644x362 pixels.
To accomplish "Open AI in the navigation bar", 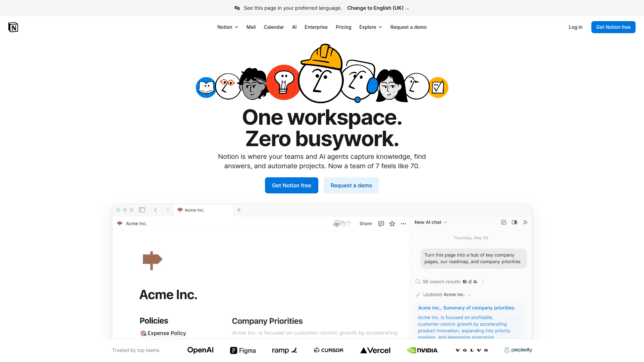I will click(x=294, y=27).
